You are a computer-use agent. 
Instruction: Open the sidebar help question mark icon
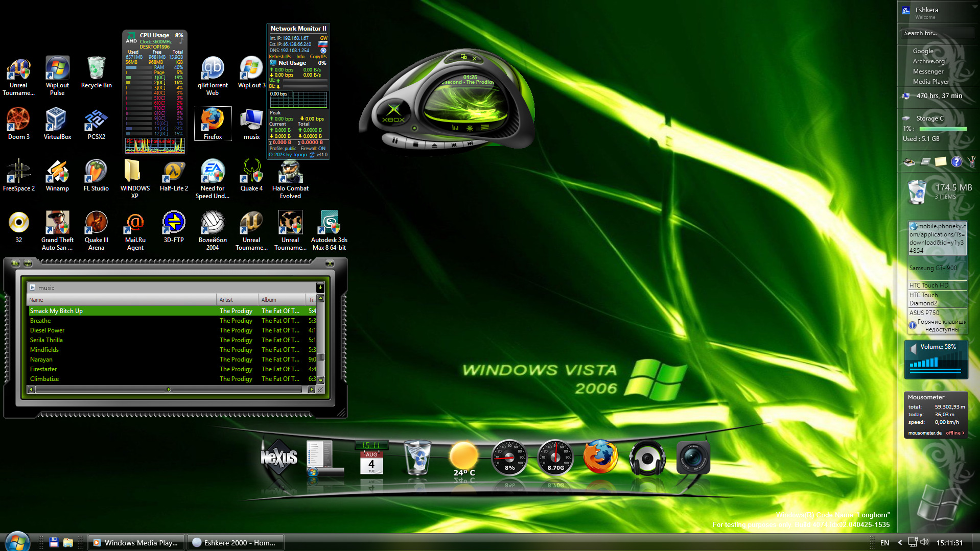[956, 162]
